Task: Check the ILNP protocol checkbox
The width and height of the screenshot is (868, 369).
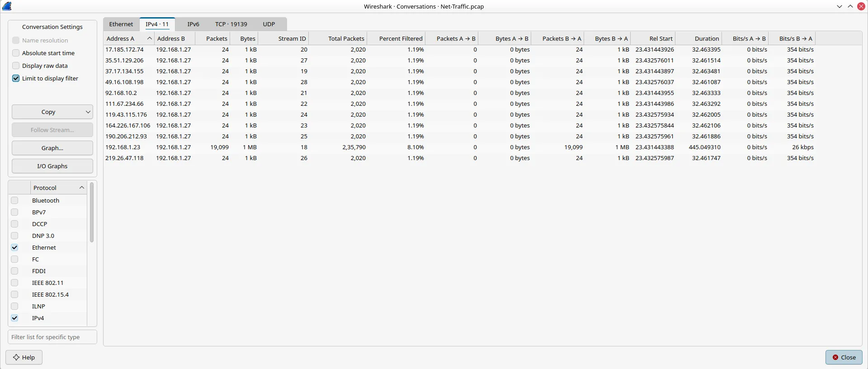Action: pos(14,306)
